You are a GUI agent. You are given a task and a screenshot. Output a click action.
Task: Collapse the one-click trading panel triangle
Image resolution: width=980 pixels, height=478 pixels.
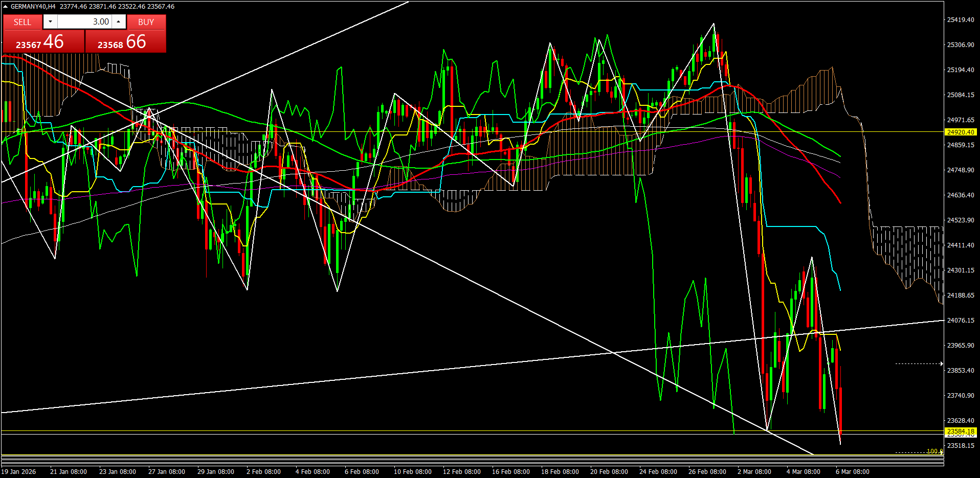[x=6, y=7]
